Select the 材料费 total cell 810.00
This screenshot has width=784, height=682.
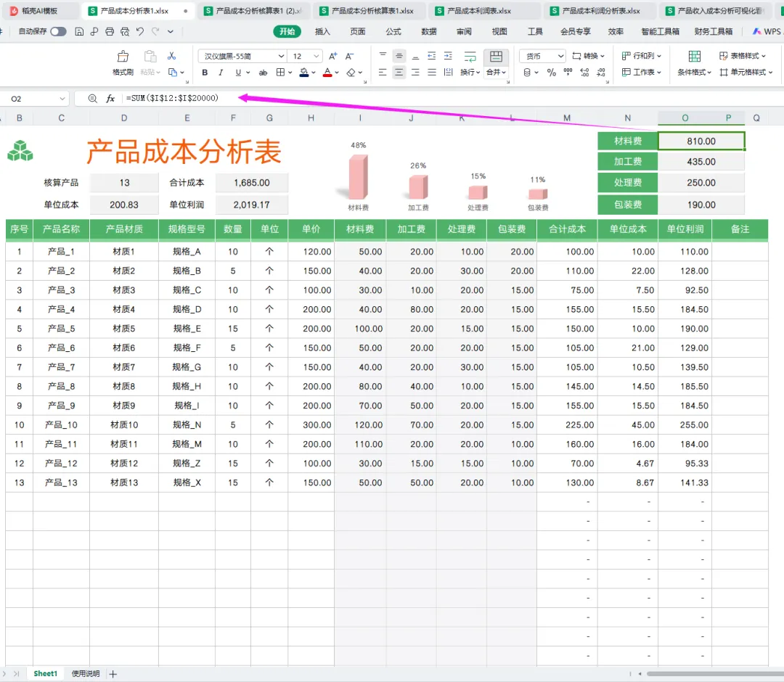click(701, 141)
